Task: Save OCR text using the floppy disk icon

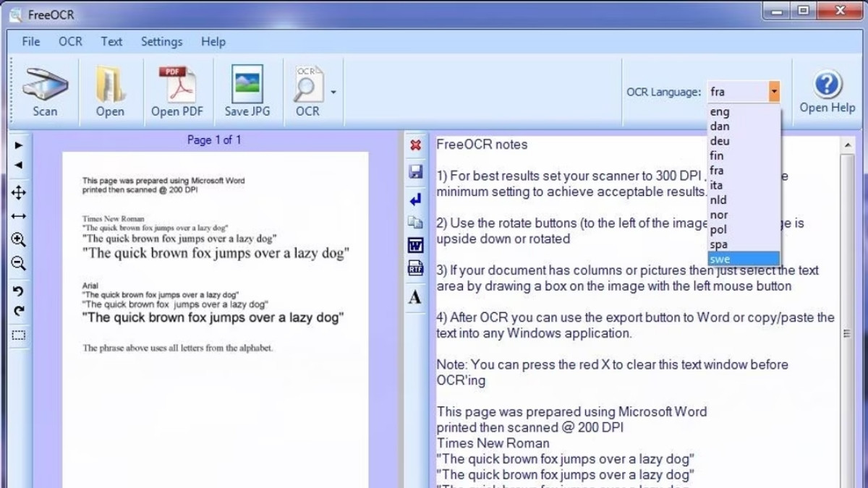Action: pos(415,171)
